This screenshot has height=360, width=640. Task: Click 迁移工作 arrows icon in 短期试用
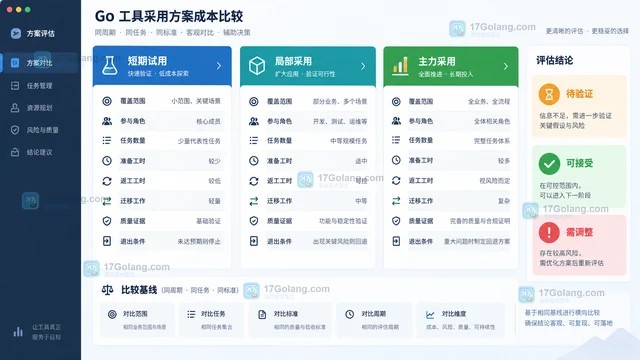pyautogui.click(x=107, y=201)
